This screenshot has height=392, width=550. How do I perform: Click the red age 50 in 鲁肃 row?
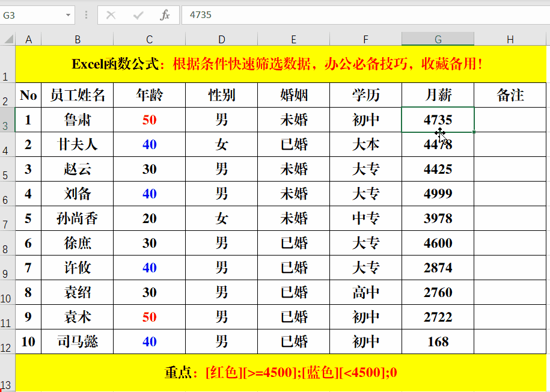click(x=150, y=120)
